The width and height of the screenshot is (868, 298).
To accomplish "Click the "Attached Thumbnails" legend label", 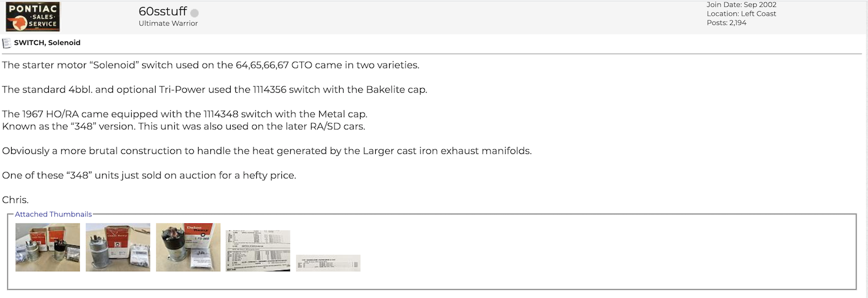I will click(x=54, y=214).
